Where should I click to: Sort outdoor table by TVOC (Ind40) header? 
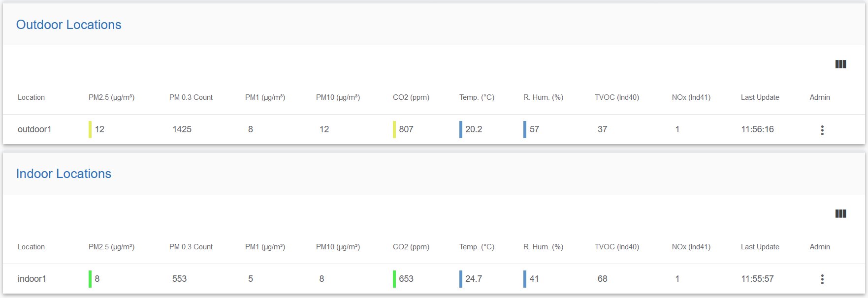pos(617,97)
